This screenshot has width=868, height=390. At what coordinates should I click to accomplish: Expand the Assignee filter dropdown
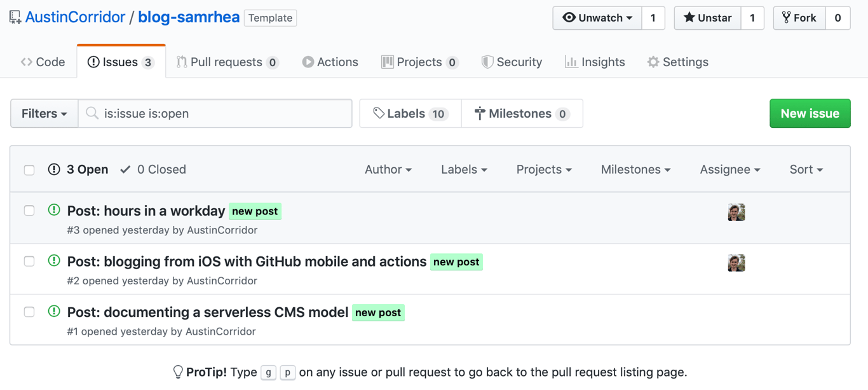pyautogui.click(x=730, y=169)
